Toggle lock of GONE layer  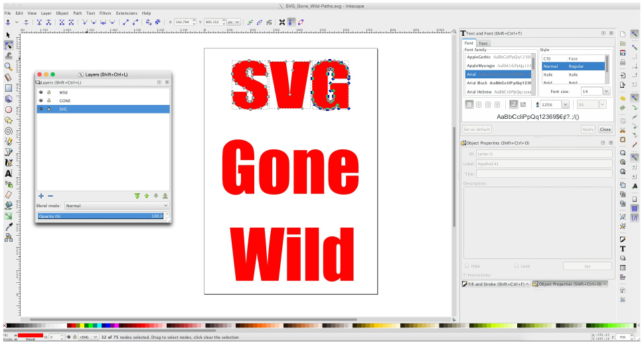(x=49, y=101)
